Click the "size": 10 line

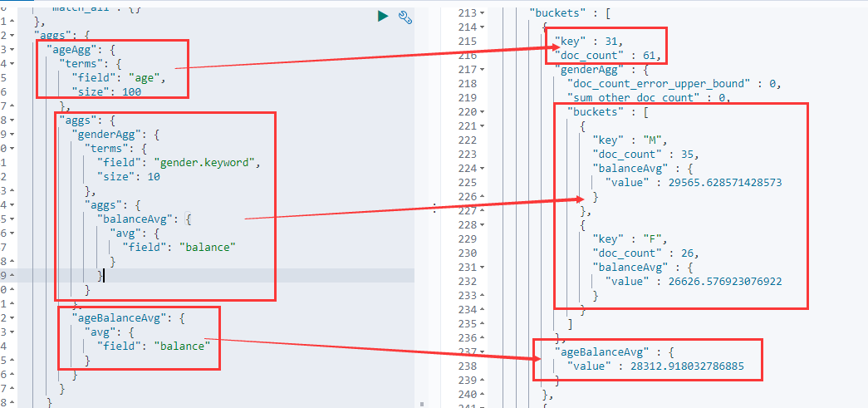coord(128,177)
